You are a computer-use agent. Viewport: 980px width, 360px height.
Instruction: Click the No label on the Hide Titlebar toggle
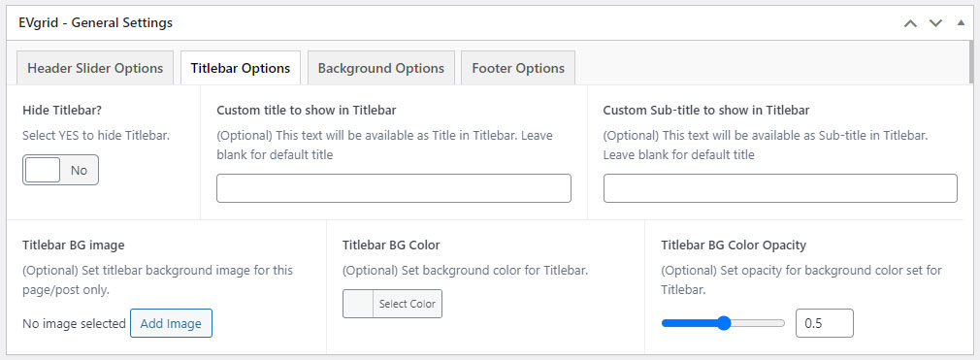(79, 170)
